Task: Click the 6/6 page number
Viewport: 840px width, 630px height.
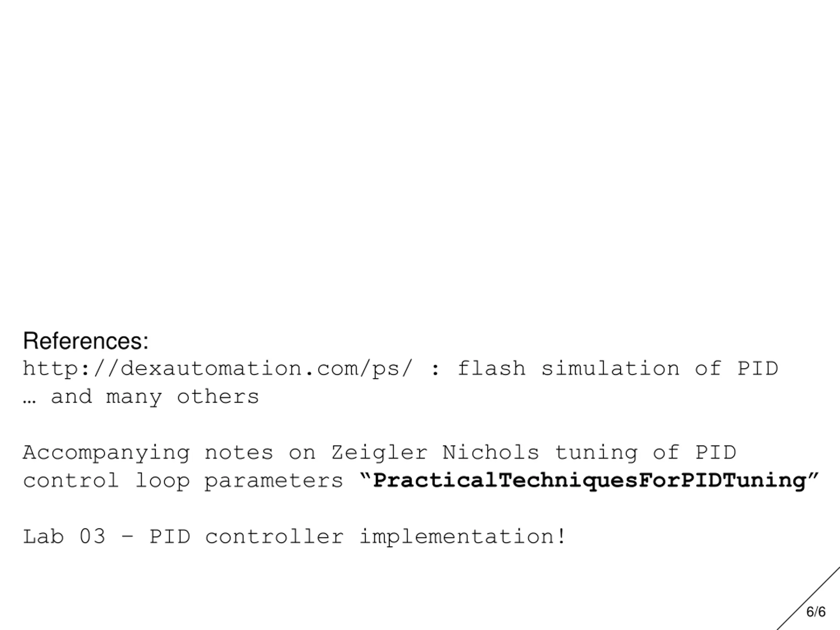Action: click(816, 612)
